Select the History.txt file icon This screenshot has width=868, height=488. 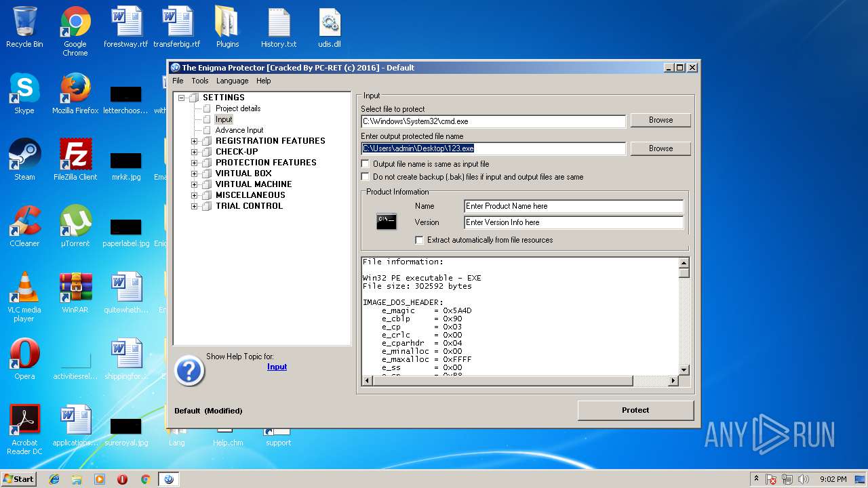tap(279, 27)
